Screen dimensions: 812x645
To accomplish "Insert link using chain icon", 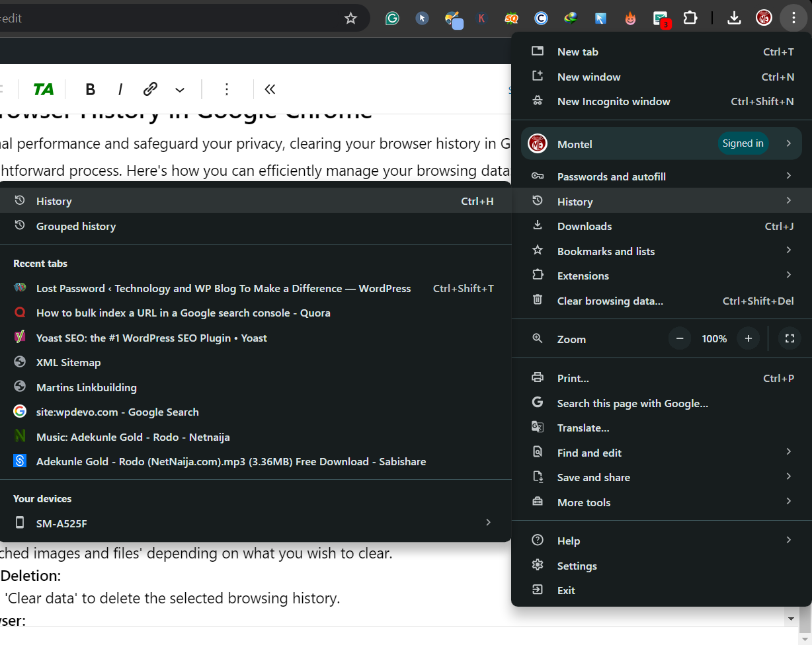I will tap(150, 89).
